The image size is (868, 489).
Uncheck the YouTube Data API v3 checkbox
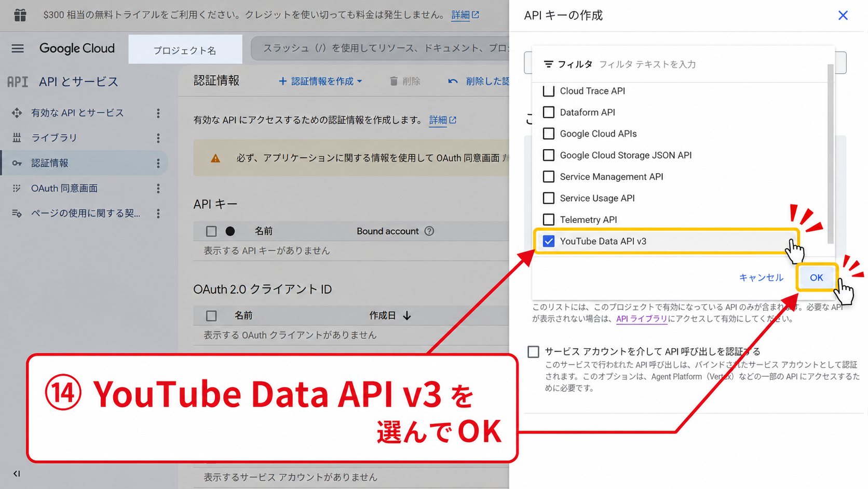coord(549,241)
